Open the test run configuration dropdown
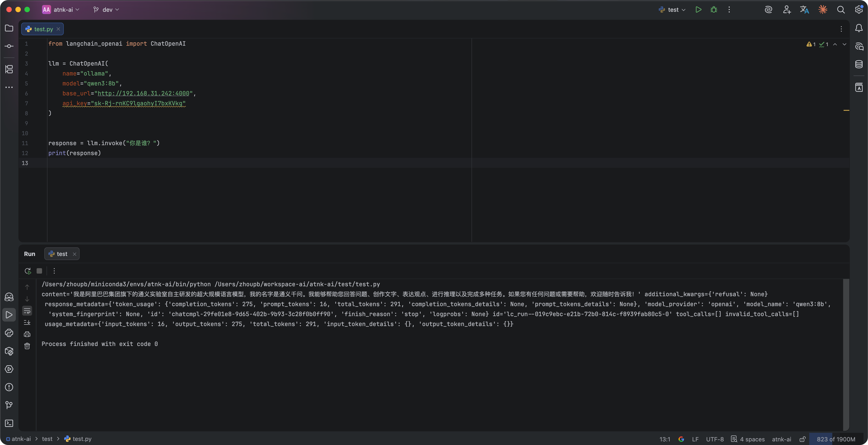The image size is (868, 445). point(672,10)
